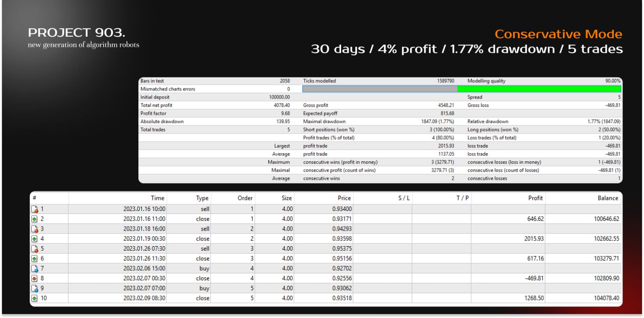Sort by the Order column header
Image resolution: width=644 pixels, height=318 pixels.
click(245, 198)
